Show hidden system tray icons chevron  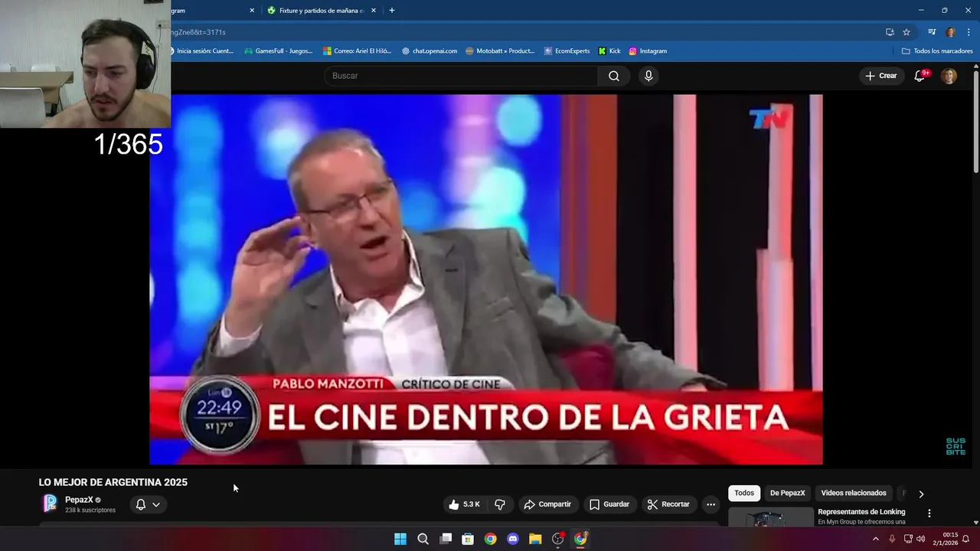pyautogui.click(x=876, y=539)
